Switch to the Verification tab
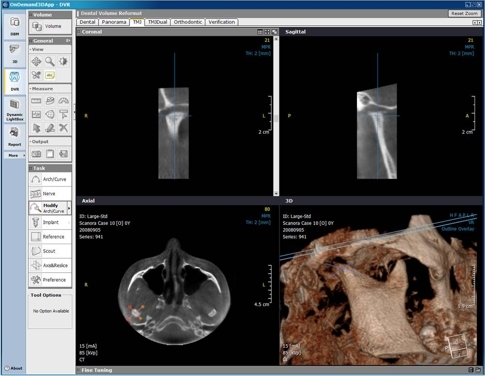This screenshot has height=376, width=485. pyautogui.click(x=222, y=22)
